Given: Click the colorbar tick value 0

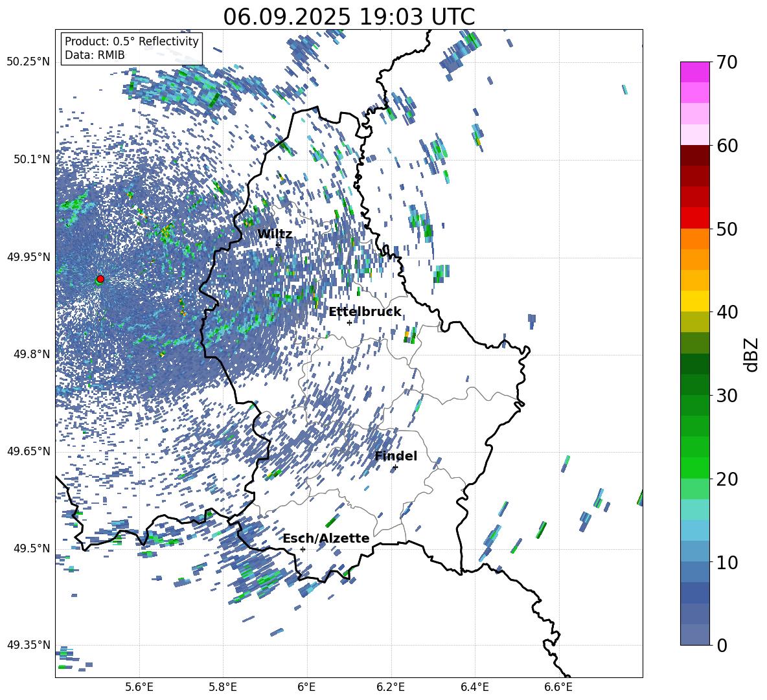Looking at the screenshot, I should [x=722, y=645].
